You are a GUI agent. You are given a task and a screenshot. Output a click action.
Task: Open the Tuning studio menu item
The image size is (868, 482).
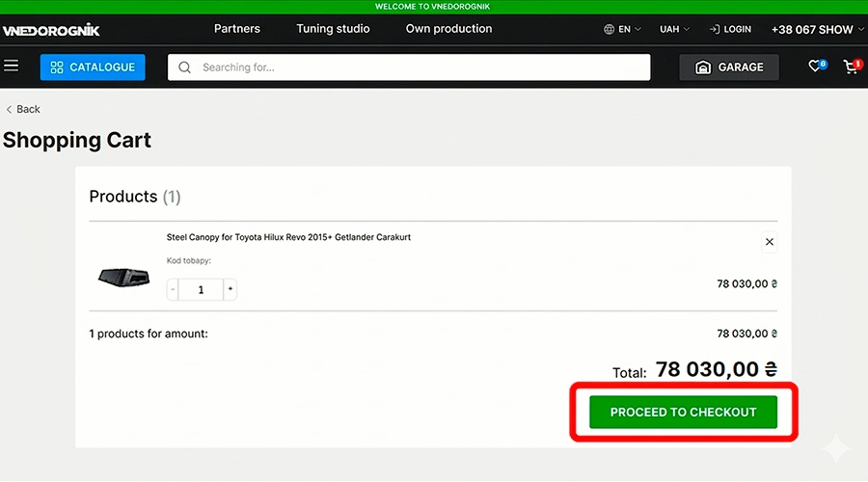pos(333,29)
